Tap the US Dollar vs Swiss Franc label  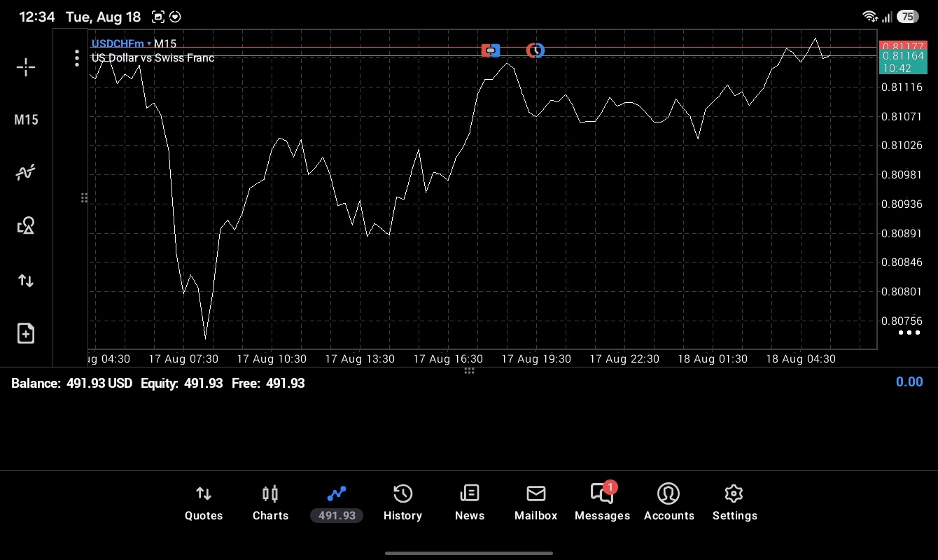153,57
